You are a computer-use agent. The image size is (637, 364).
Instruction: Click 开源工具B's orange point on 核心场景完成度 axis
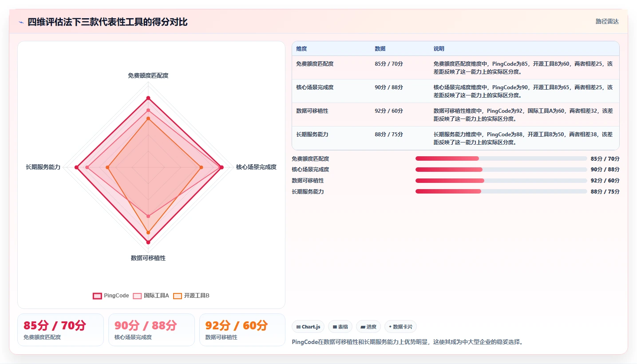pyautogui.click(x=201, y=167)
